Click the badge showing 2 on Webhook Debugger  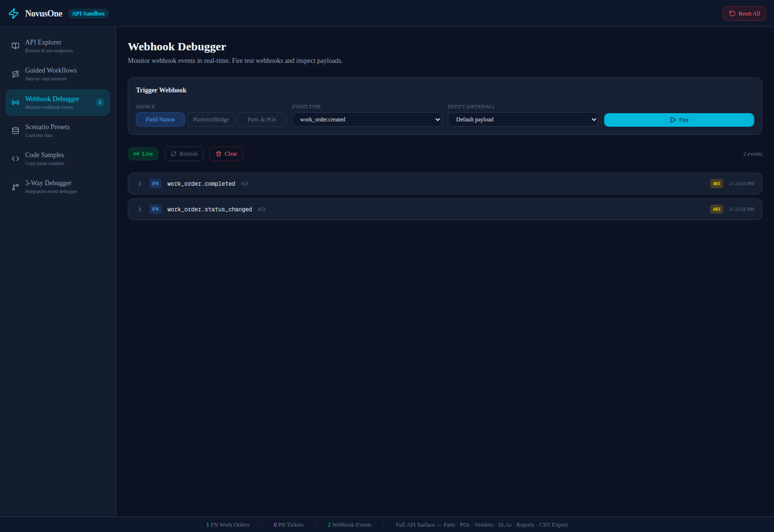tap(100, 103)
